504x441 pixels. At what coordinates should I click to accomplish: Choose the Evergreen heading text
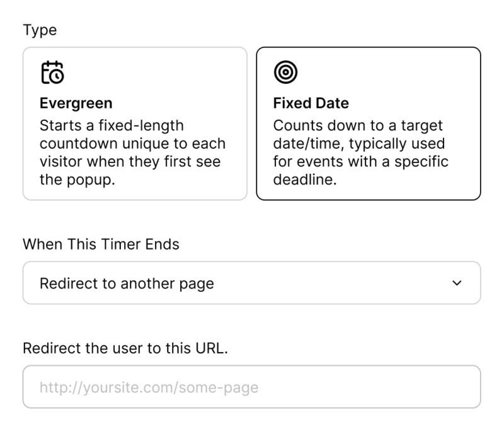coord(76,103)
